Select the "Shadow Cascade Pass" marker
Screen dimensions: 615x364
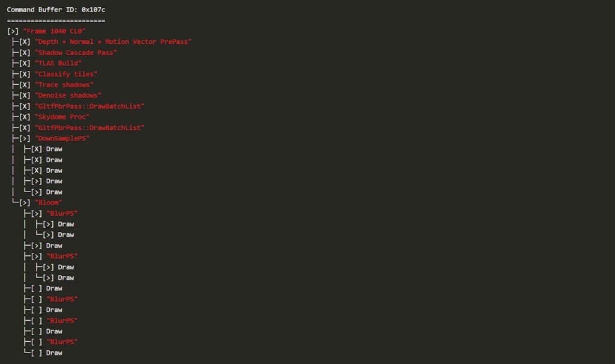(76, 53)
